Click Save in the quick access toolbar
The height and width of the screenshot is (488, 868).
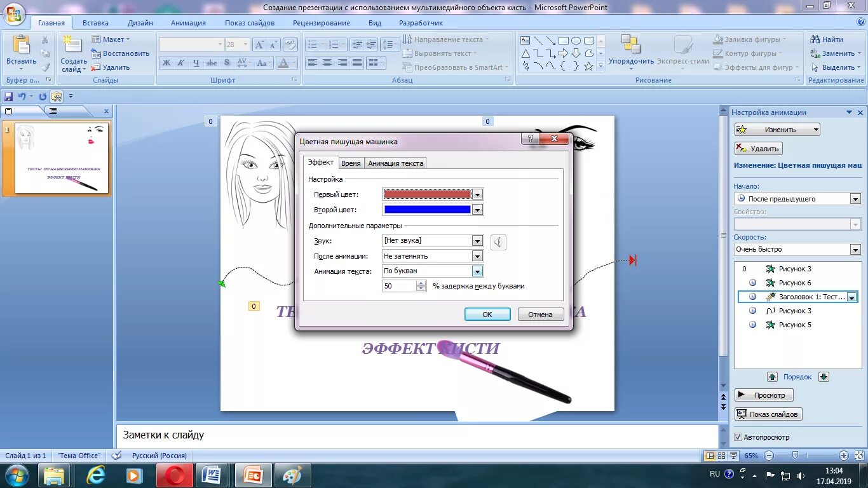pyautogui.click(x=8, y=97)
